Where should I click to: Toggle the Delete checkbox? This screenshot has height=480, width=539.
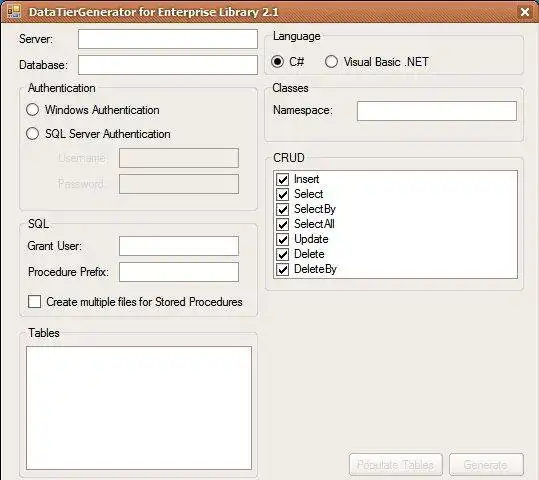pos(283,254)
